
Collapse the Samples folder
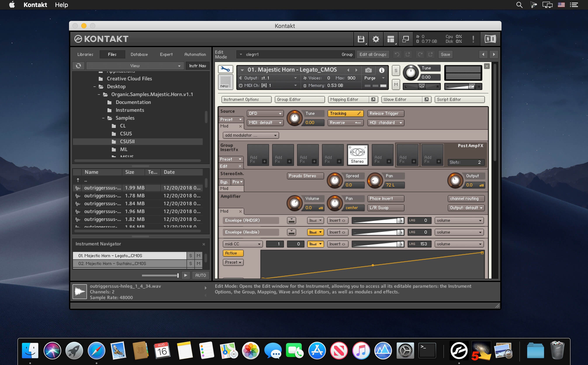pyautogui.click(x=103, y=118)
